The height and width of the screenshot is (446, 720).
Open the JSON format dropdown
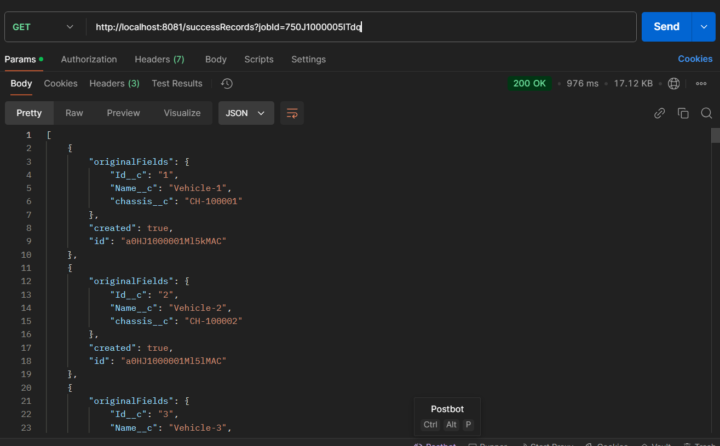tap(246, 113)
